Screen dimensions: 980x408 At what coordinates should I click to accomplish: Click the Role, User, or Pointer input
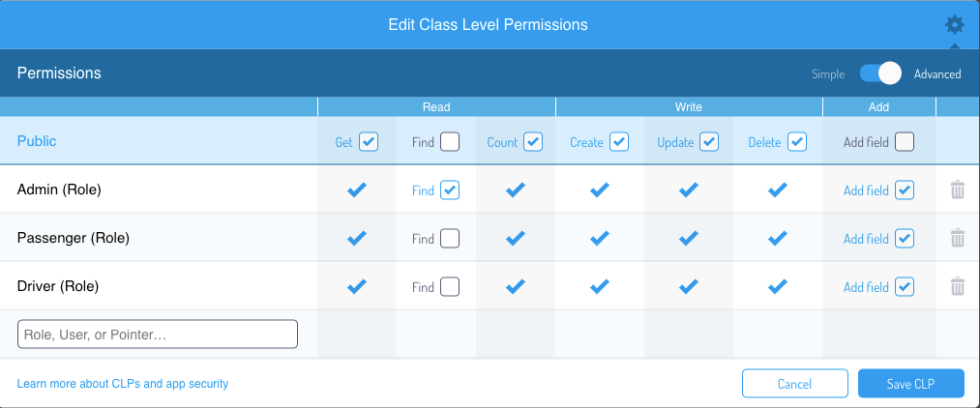click(158, 335)
